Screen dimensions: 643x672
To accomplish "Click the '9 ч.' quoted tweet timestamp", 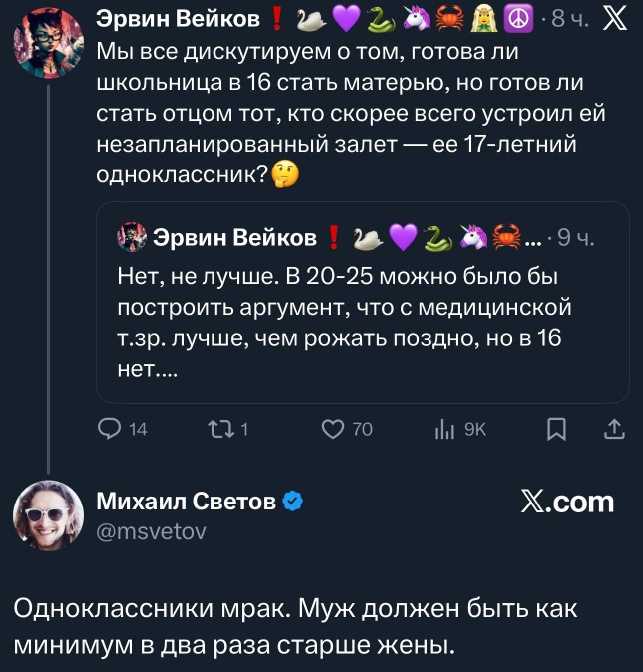I will (x=575, y=238).
